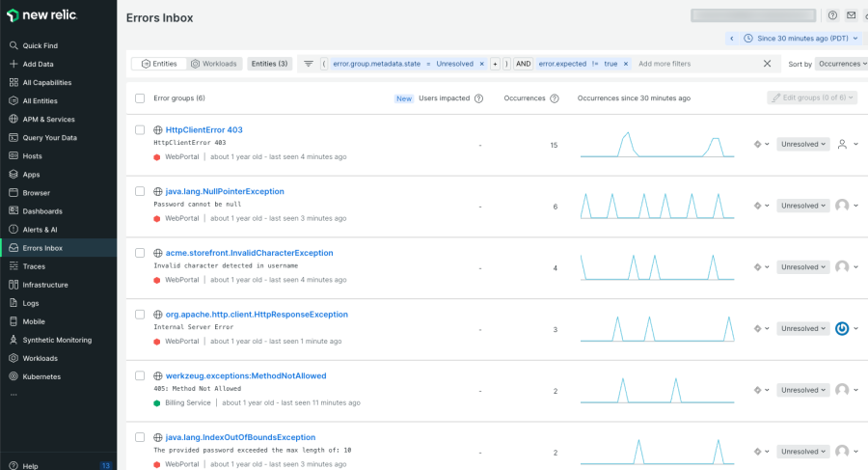Check MethodNotAllowed row checkbox
This screenshot has height=470, width=868.
coord(140,375)
